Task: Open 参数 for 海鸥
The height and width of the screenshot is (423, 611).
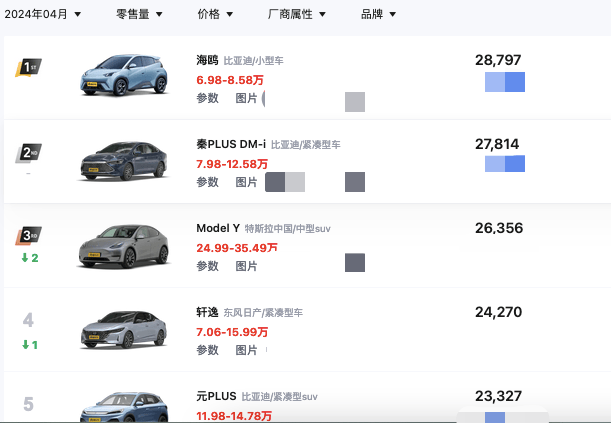Action: (x=207, y=98)
